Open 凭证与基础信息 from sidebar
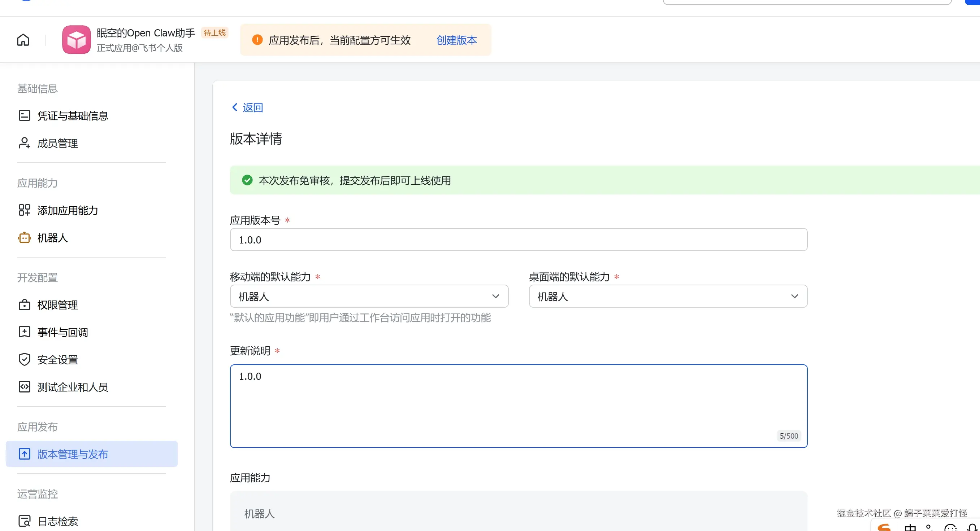This screenshot has width=980, height=531. pyautogui.click(x=72, y=115)
